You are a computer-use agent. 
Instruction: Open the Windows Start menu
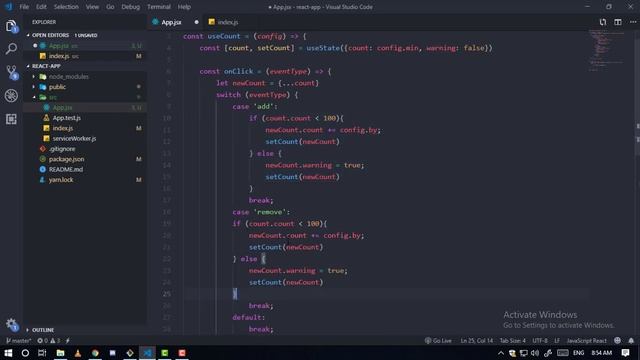[x=8, y=353]
